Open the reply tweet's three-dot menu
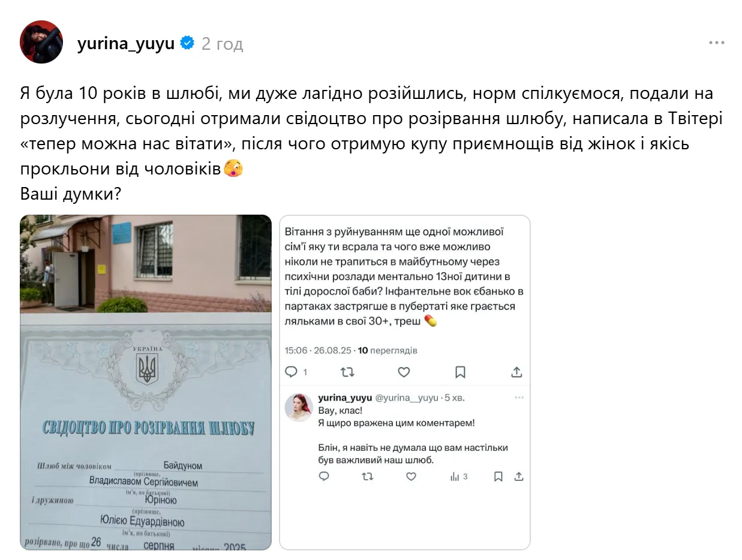The image size is (742, 560). coord(519,398)
